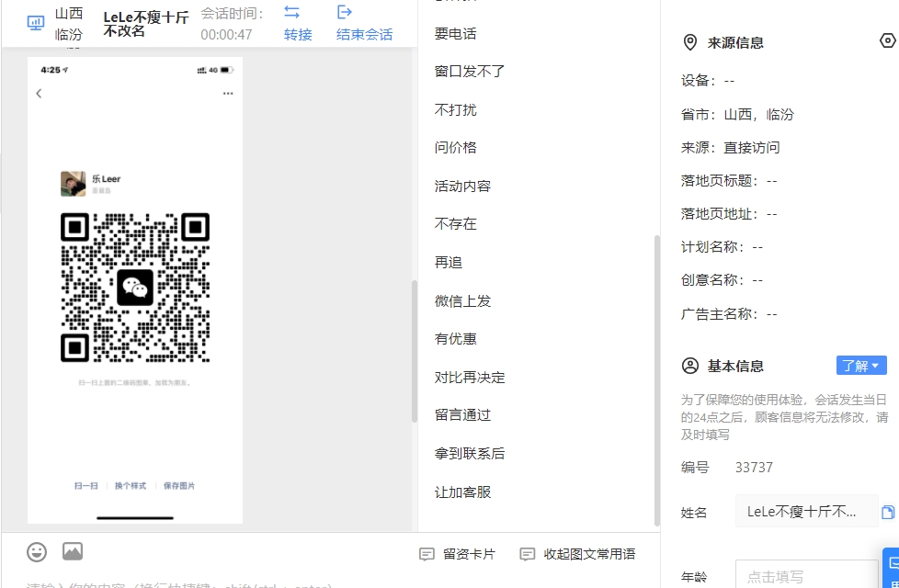Select the 有优惠 quick phrase
Screen dimensions: 899x588
pos(455,339)
